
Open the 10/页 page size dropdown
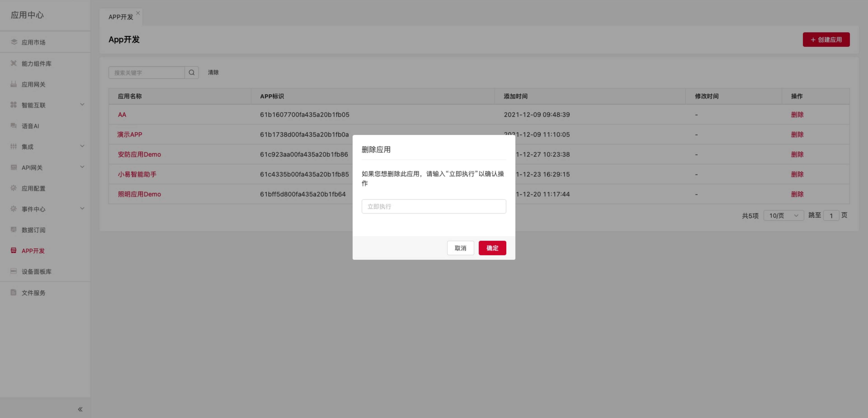[783, 215]
